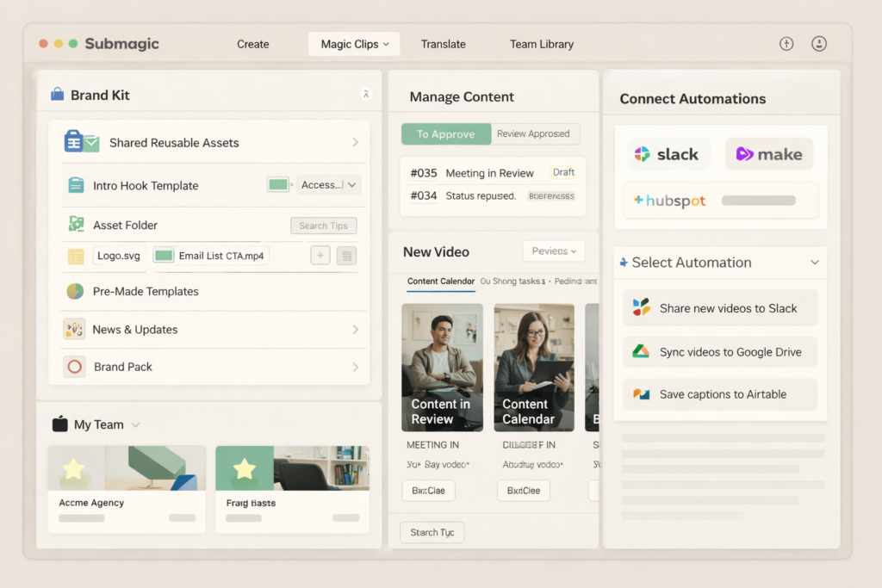Toggle the star on the Acme Agency card
This screenshot has height=588, width=882.
[x=74, y=467]
